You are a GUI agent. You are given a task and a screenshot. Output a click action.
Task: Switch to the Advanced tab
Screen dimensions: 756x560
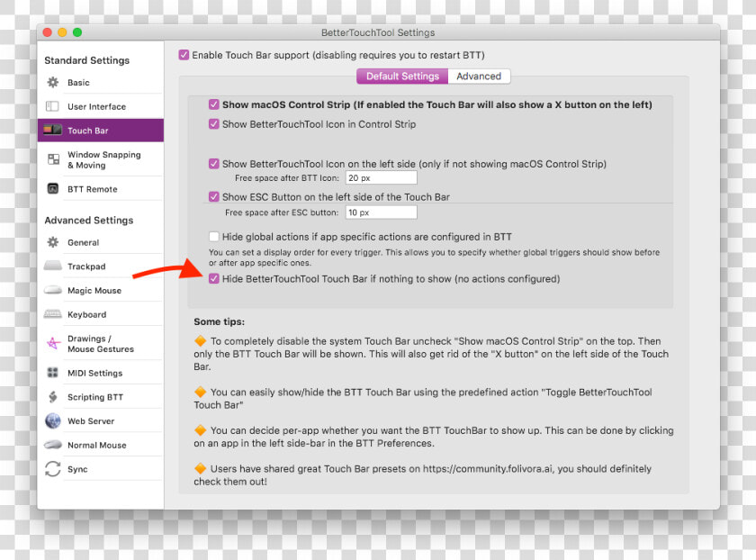point(479,77)
